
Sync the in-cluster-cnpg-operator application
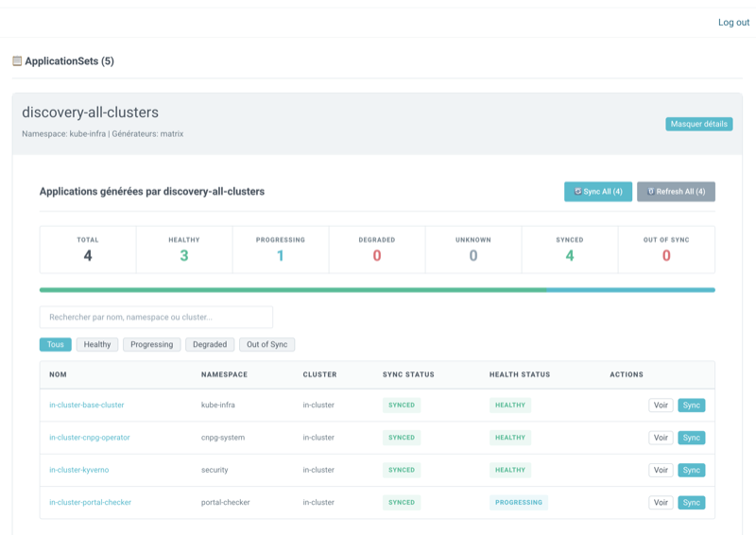coord(692,438)
